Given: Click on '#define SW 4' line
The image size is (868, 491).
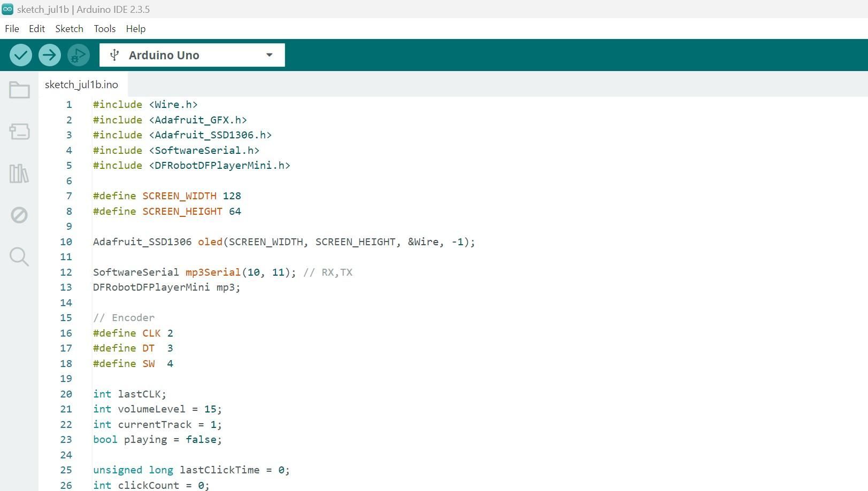Looking at the screenshot, I should point(133,363).
